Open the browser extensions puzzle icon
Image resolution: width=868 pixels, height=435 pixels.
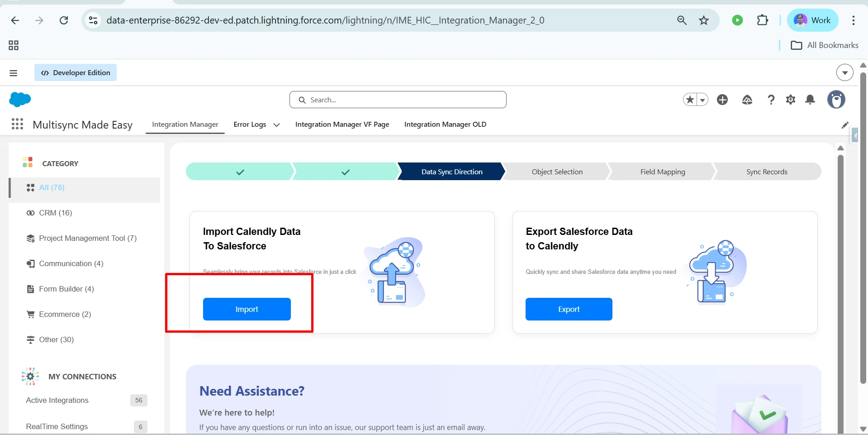coord(763,20)
